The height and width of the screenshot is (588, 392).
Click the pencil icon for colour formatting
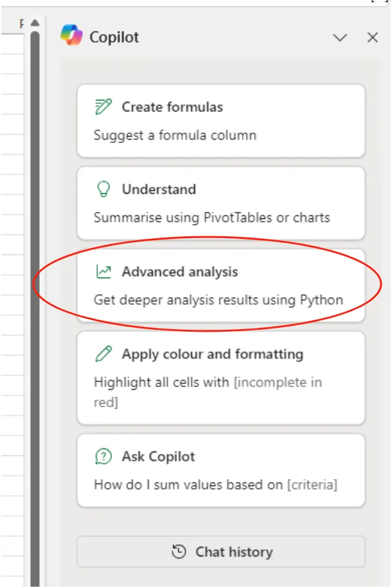click(x=103, y=354)
